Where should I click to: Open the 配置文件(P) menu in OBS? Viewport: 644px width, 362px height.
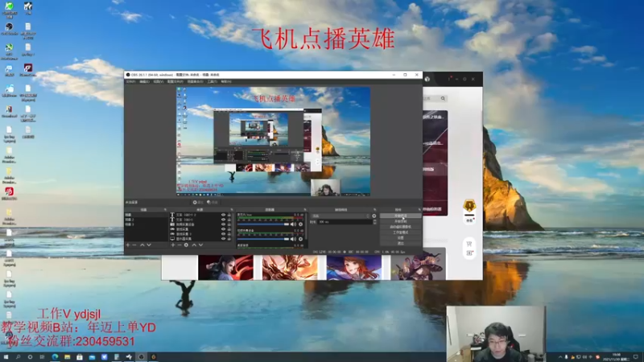point(175,82)
